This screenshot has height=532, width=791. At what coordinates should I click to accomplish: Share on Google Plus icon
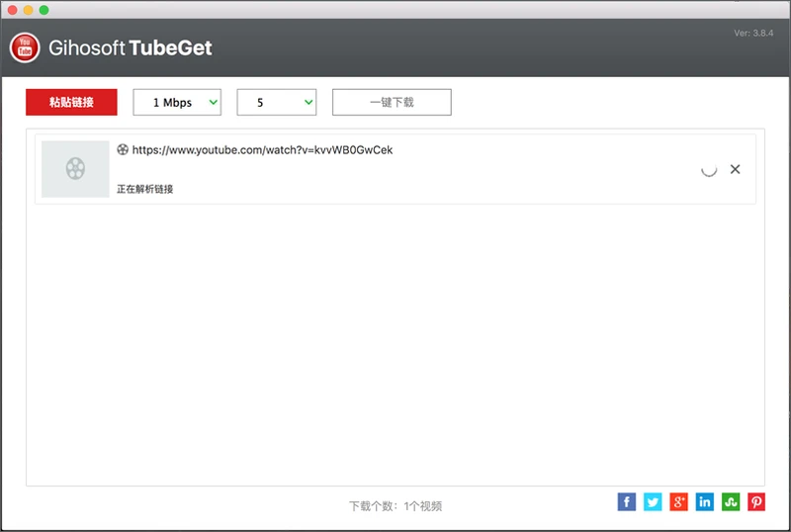click(678, 501)
